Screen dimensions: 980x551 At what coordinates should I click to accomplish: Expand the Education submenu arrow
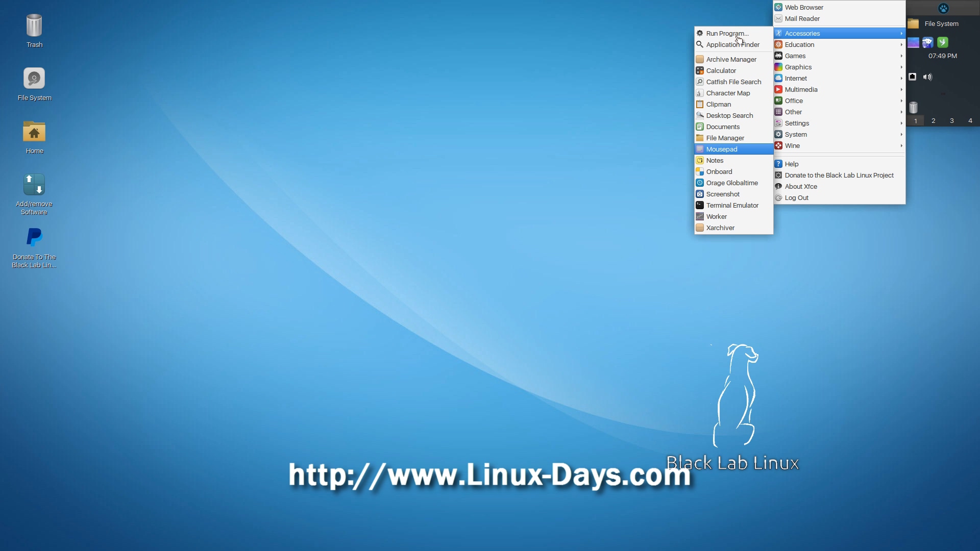click(x=901, y=45)
